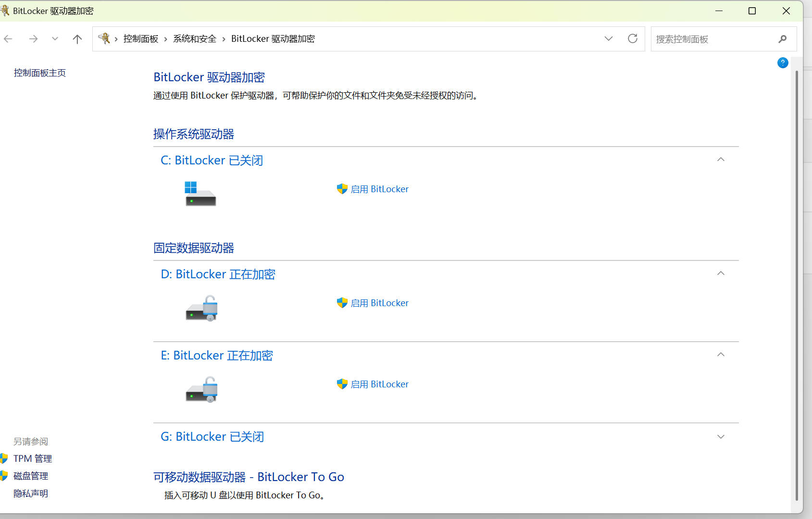Click the E: BitLocker 正在加密 heading
The width and height of the screenshot is (812, 519).
[x=217, y=356]
